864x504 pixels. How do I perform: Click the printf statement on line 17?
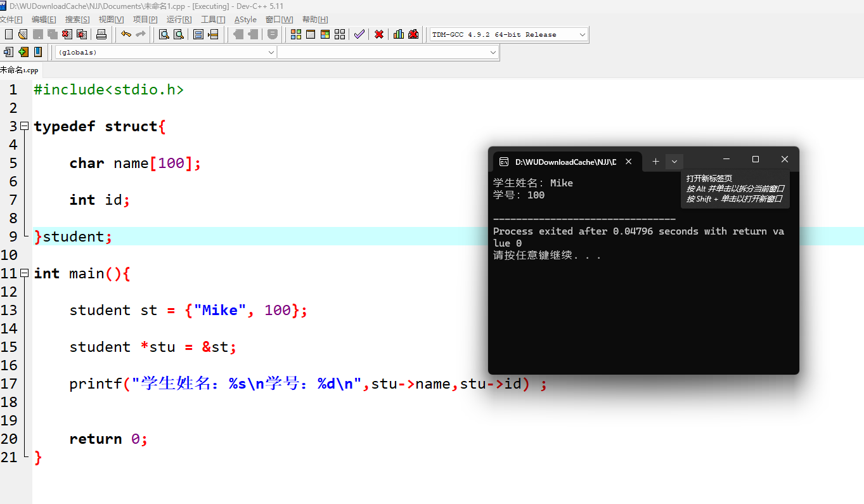coord(308,384)
